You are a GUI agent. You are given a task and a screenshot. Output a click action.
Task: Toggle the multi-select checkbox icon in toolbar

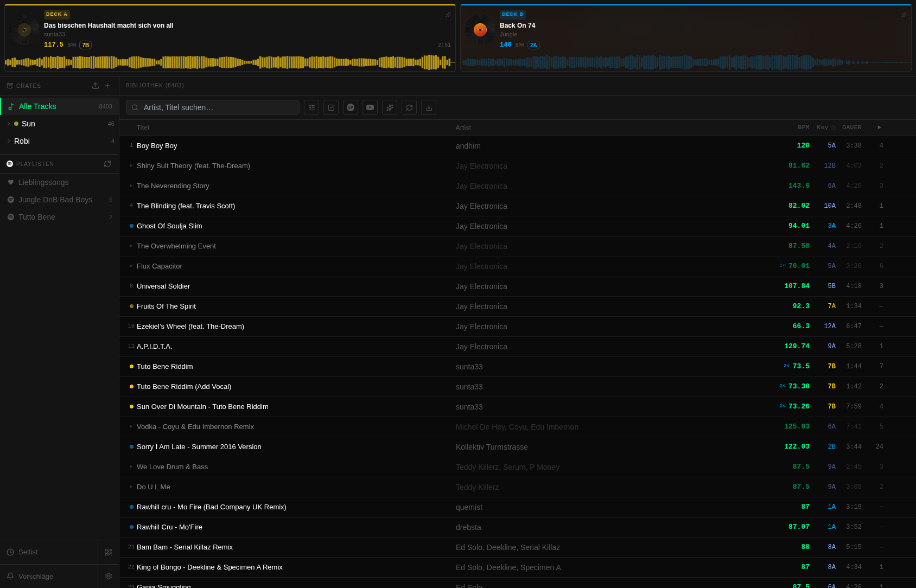331,107
